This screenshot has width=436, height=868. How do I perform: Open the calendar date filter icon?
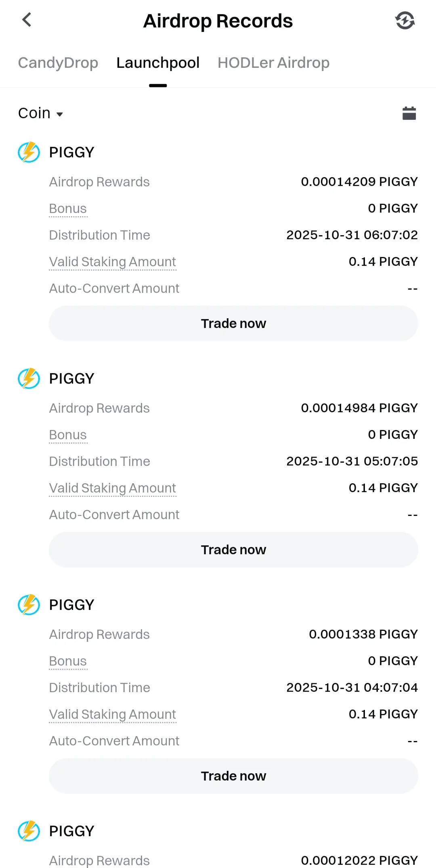click(x=409, y=113)
